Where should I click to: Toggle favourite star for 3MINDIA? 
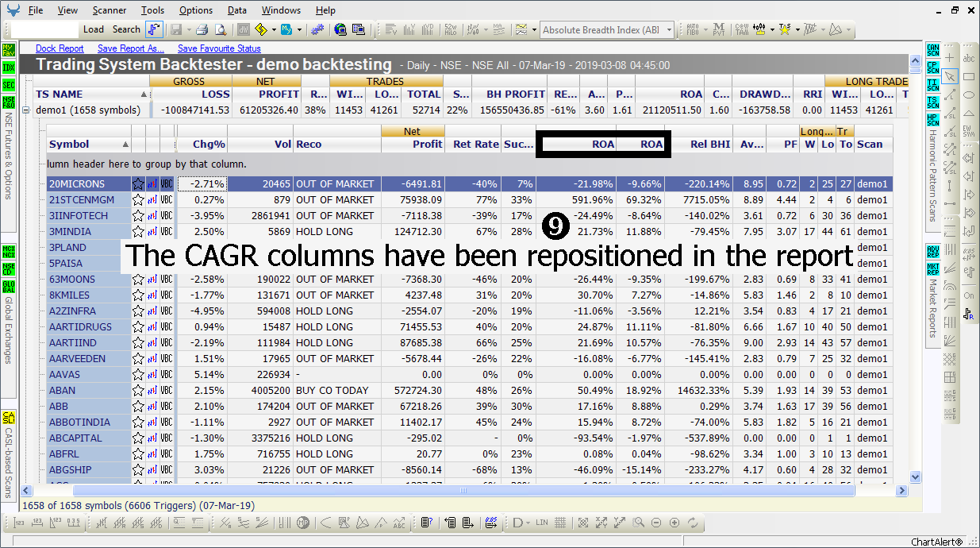click(x=138, y=232)
